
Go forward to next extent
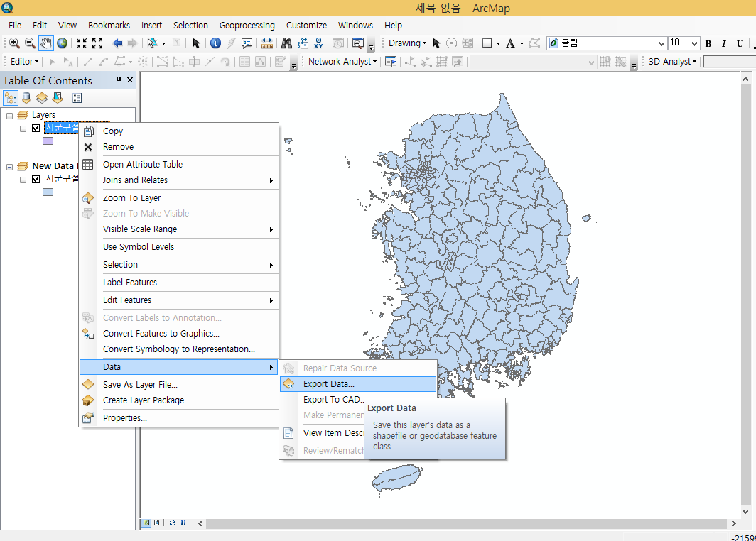pyautogui.click(x=133, y=43)
